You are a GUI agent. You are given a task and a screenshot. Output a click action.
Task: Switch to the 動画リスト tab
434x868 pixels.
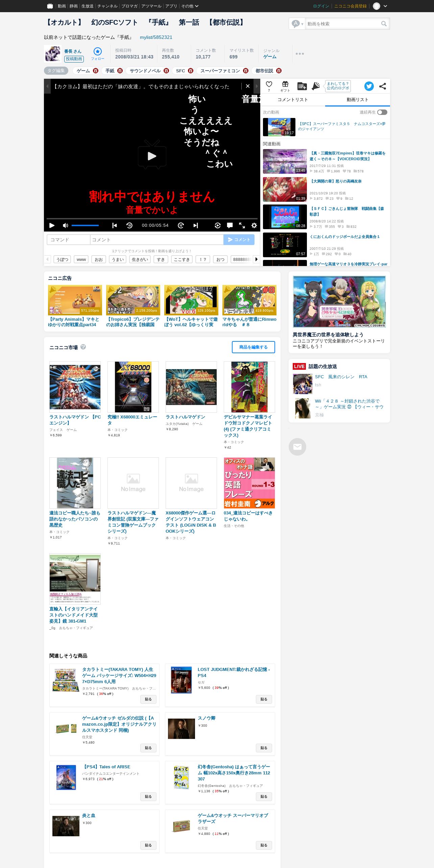click(x=358, y=100)
